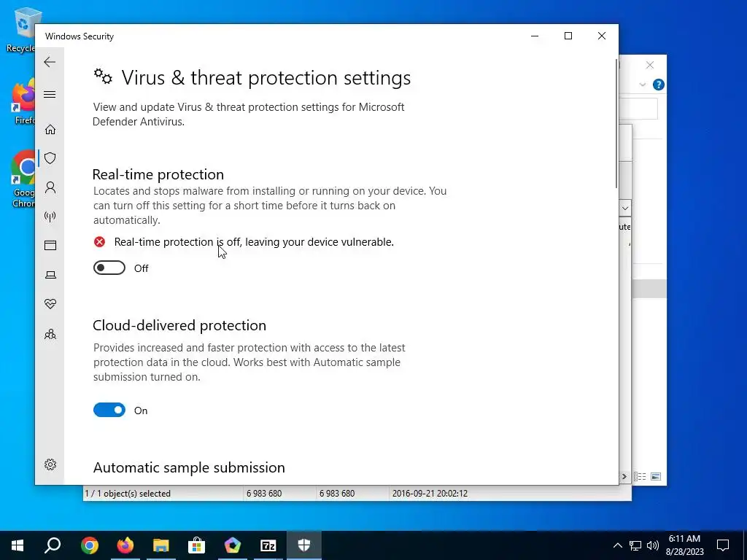
Task: Click the date 2016-09-21 20:02:12 in the status bar
Action: (430, 494)
